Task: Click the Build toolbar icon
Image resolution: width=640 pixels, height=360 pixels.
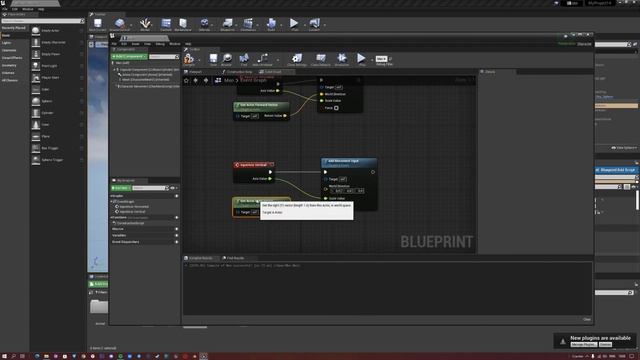Action: point(271,24)
